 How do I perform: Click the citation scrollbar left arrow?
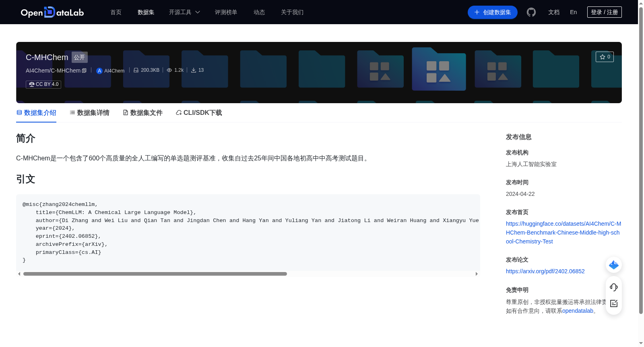coord(19,274)
